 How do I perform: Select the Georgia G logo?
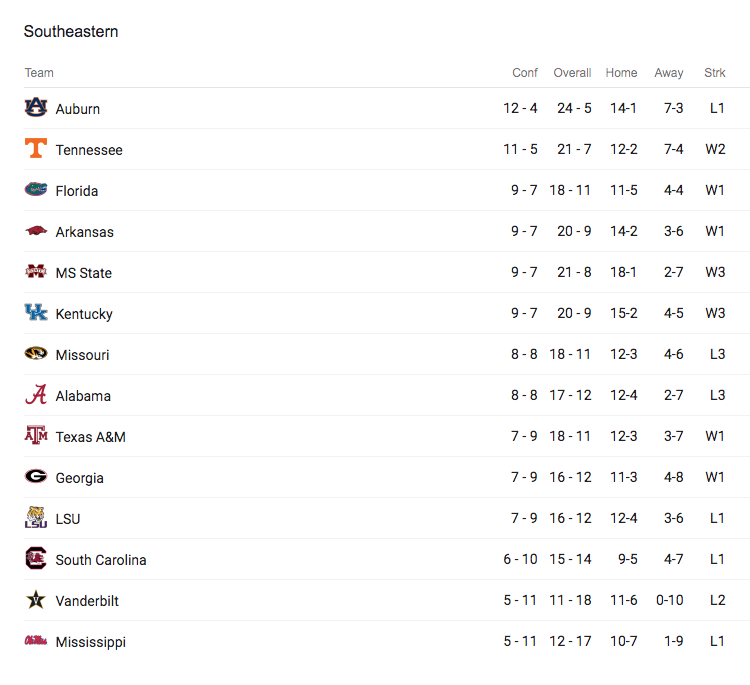(36, 476)
